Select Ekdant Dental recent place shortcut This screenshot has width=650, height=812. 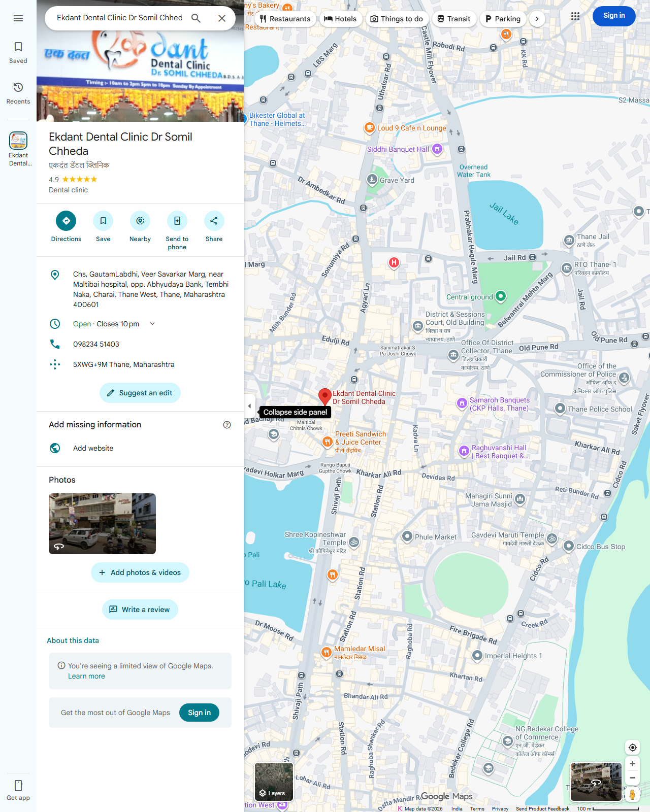18,149
